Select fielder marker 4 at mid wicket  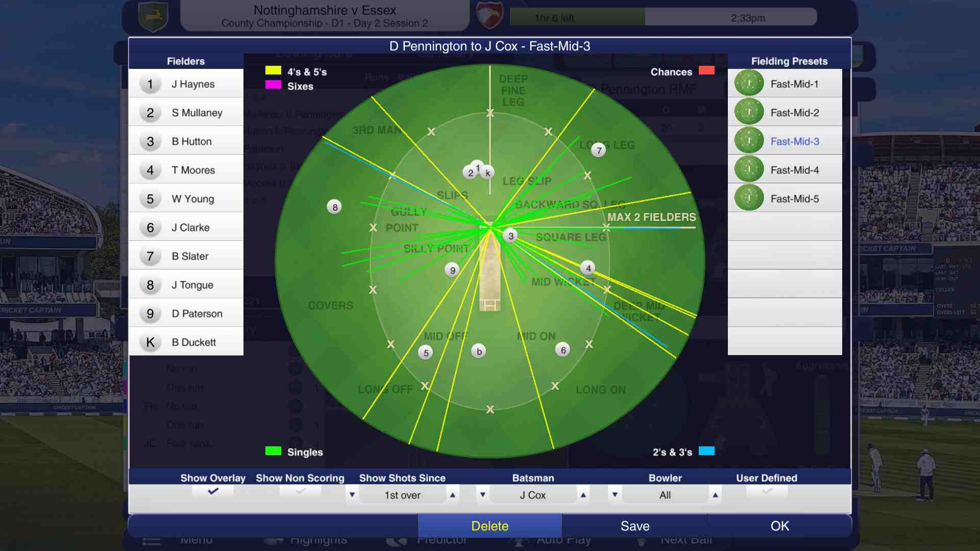(x=588, y=268)
